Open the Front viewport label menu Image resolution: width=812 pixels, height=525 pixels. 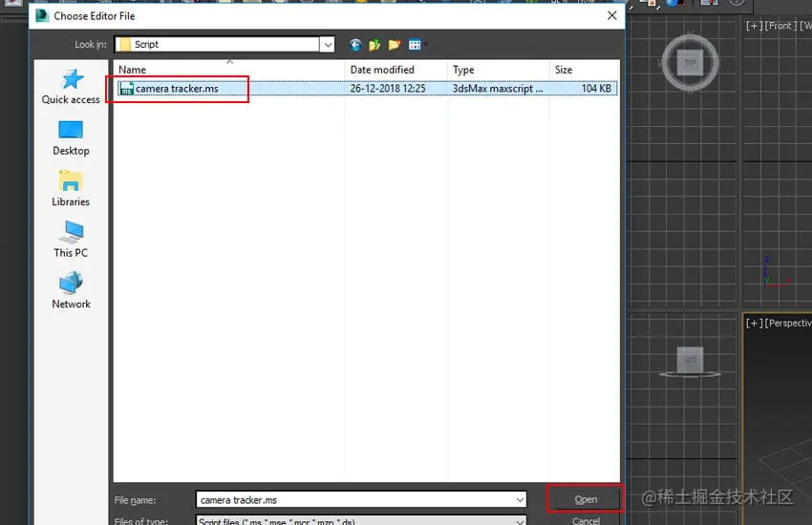(780, 26)
